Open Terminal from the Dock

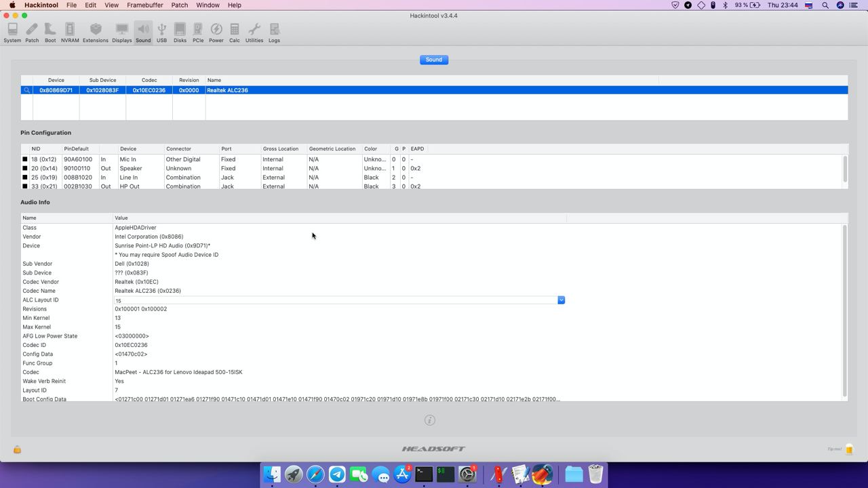click(x=424, y=474)
